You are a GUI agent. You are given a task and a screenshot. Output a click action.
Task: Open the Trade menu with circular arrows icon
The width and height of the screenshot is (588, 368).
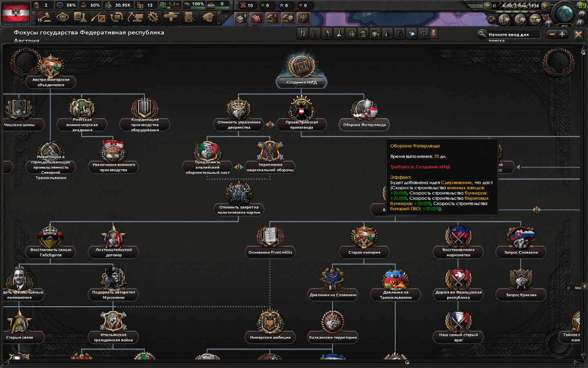(x=117, y=18)
